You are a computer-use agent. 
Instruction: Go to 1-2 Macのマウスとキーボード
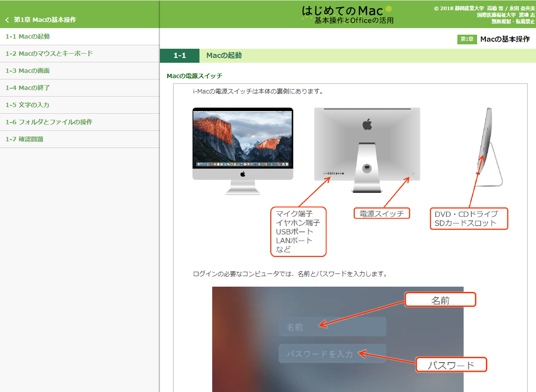(x=80, y=54)
